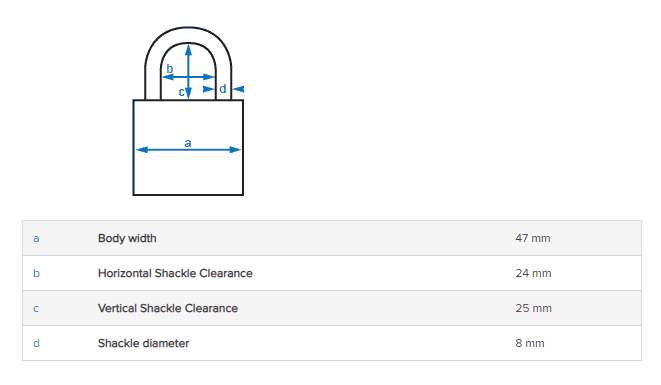Select the 'd' letter in the table
The height and width of the screenshot is (385, 661).
tap(36, 343)
